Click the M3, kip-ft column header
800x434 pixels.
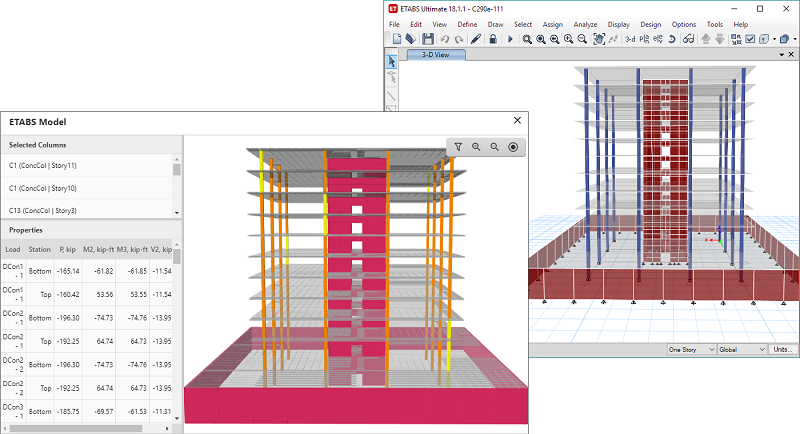(x=132, y=249)
